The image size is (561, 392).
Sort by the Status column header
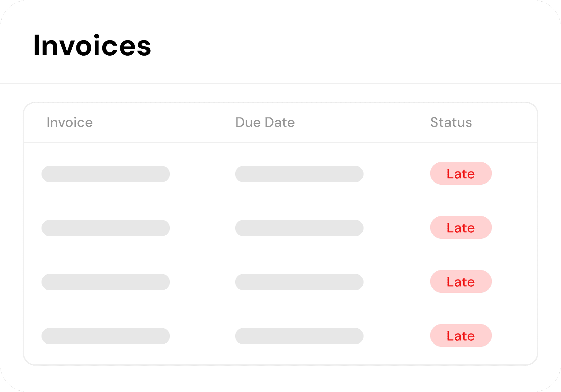point(451,122)
